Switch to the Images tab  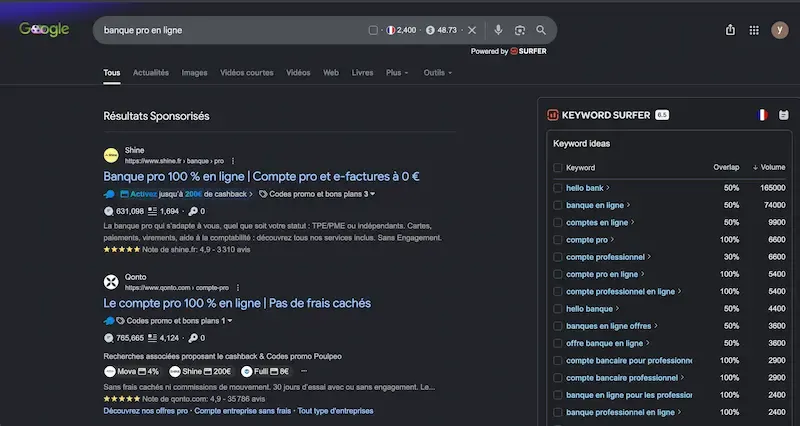[194, 72]
